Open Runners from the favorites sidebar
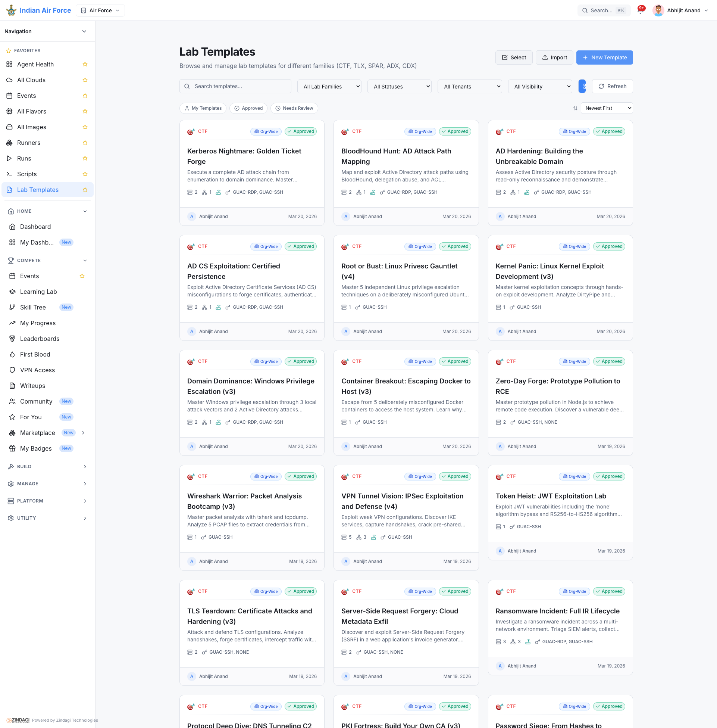 [29, 143]
